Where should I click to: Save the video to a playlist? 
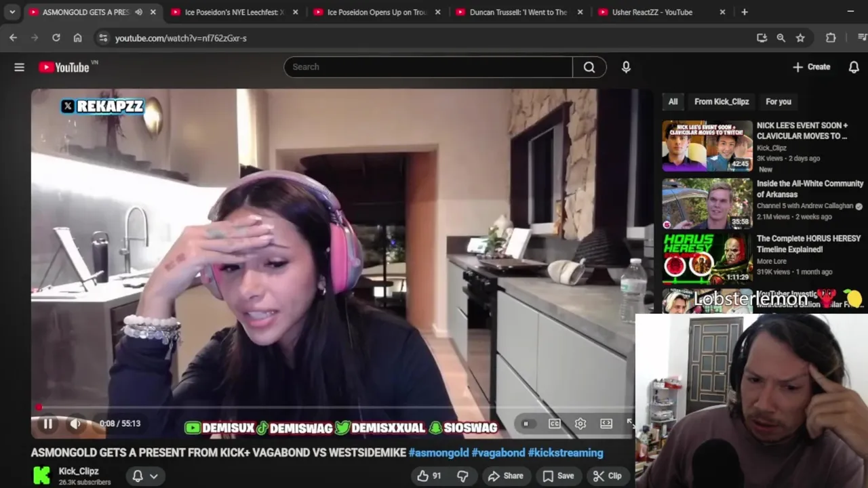pos(559,476)
